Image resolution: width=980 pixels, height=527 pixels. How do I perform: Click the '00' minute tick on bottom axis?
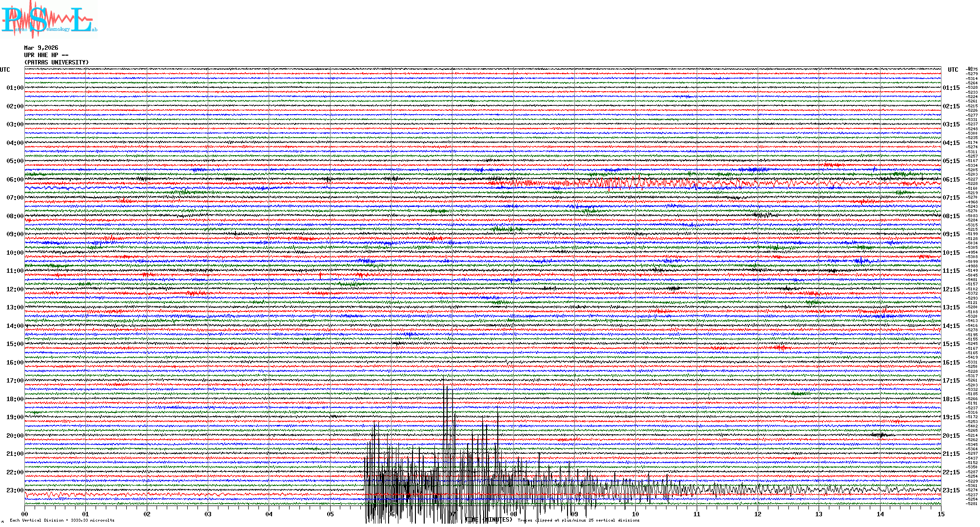(25, 514)
